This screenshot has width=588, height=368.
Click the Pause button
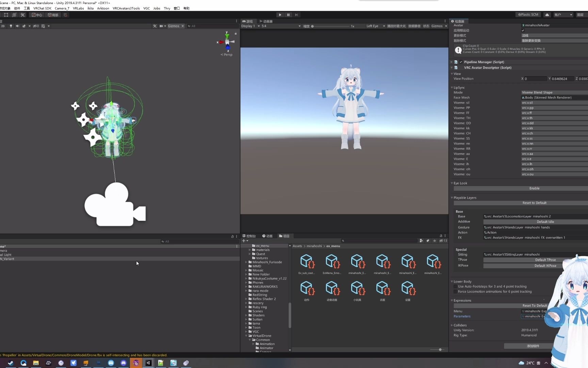click(288, 15)
